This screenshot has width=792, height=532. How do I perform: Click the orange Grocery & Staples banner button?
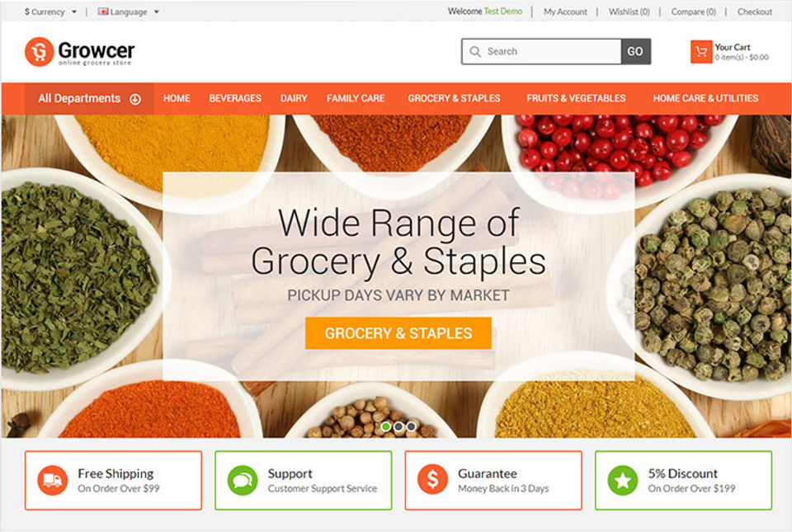click(398, 333)
